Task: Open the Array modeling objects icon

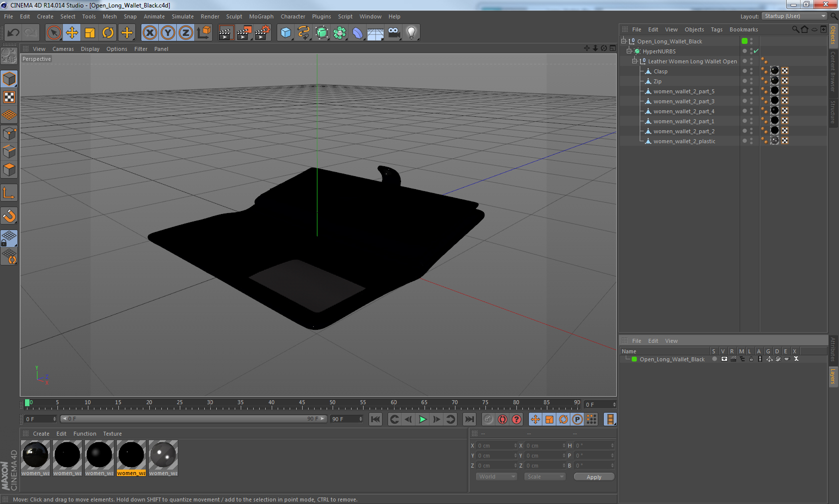Action: click(340, 33)
